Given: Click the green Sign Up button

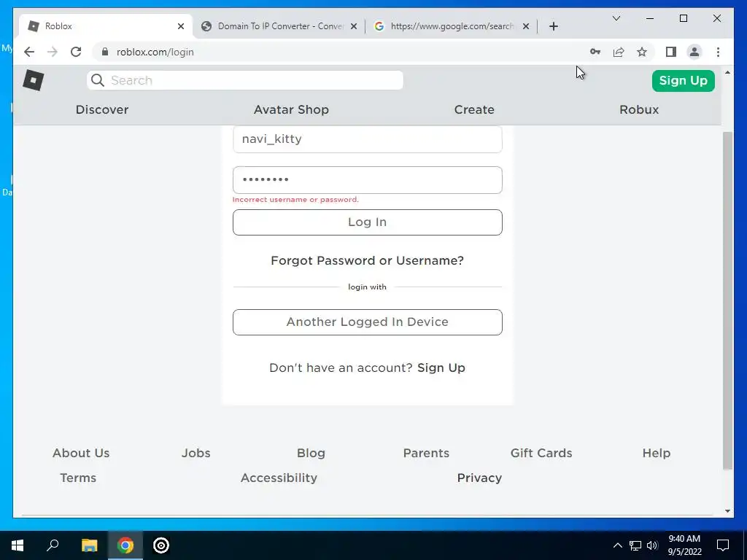Looking at the screenshot, I should [x=683, y=80].
